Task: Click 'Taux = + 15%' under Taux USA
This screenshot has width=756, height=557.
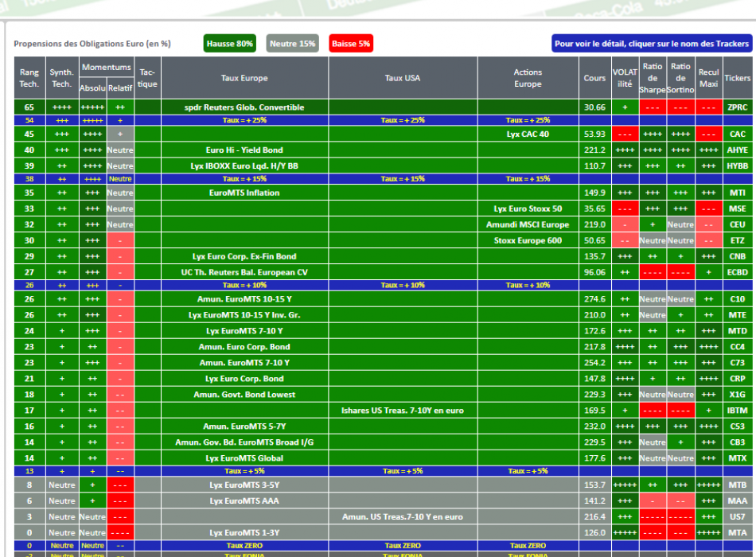Action: (x=402, y=179)
